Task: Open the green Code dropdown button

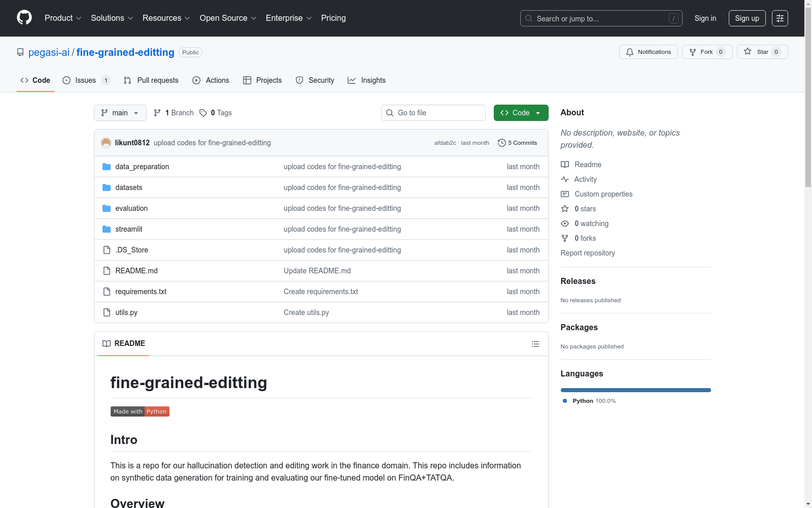Action: click(521, 113)
